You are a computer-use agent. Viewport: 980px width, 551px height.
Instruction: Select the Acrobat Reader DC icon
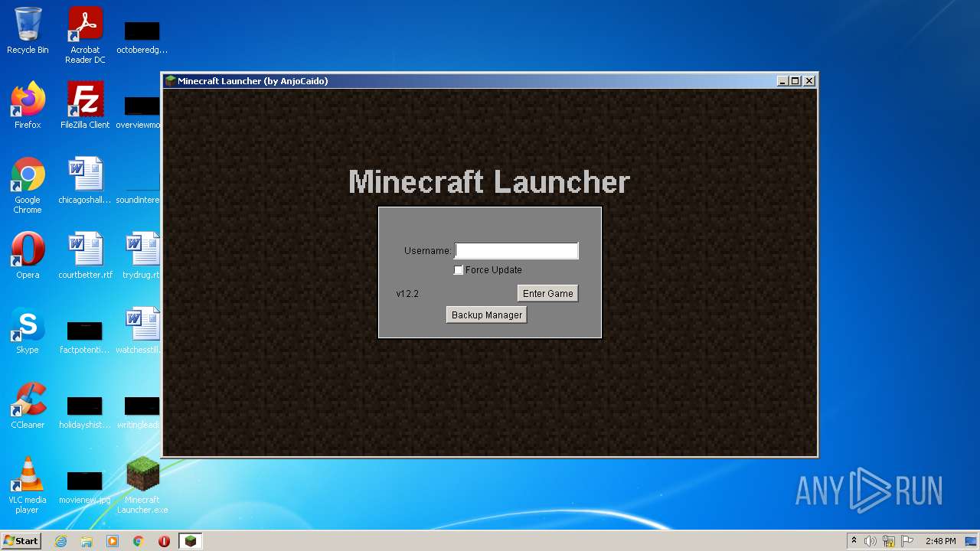tap(85, 35)
